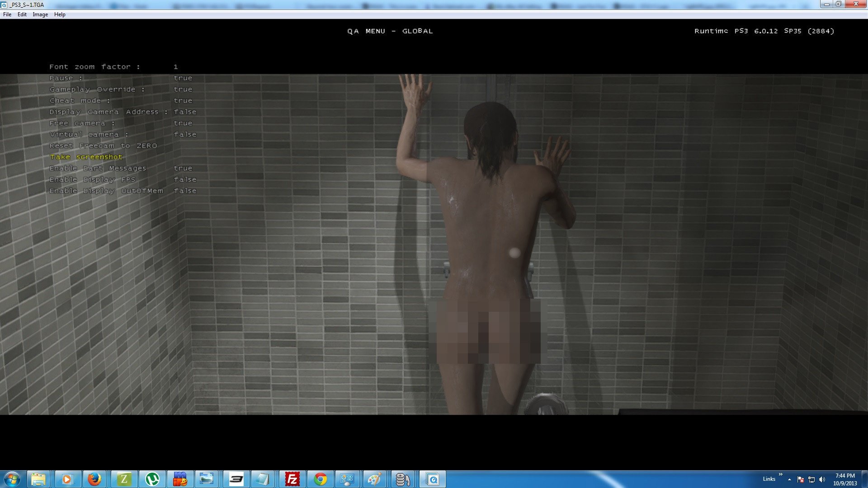The image size is (868, 488).
Task: Launch Firefox from the taskbar
Action: (94, 479)
